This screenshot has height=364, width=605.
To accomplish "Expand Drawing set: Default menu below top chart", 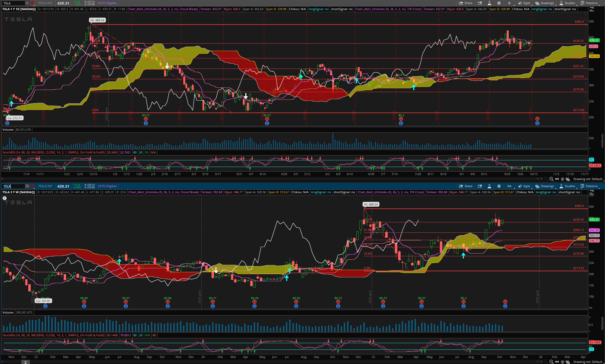I will pos(587,179).
